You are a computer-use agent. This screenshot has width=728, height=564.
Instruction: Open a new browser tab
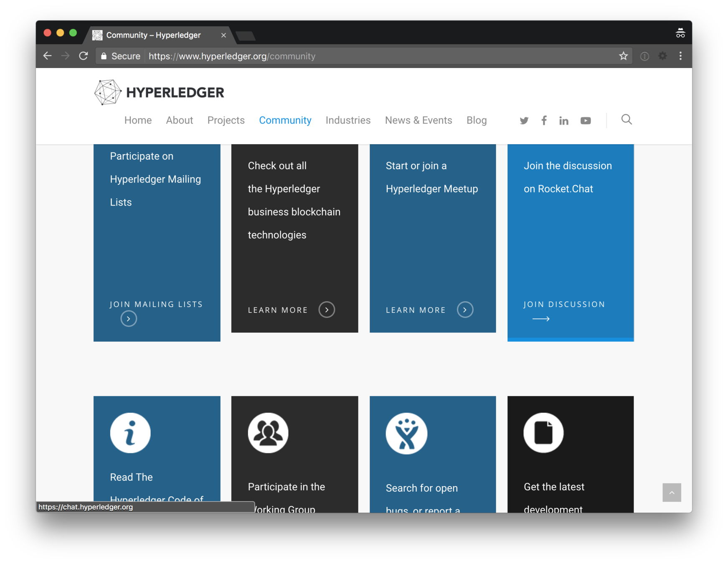[245, 36]
